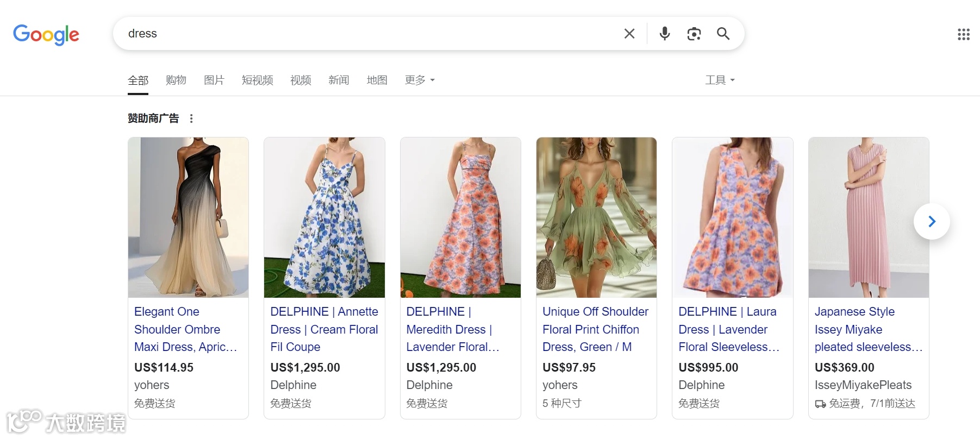Viewport: 980px width, 439px height.
Task: Expand the 工具 dropdown
Action: pos(720,80)
